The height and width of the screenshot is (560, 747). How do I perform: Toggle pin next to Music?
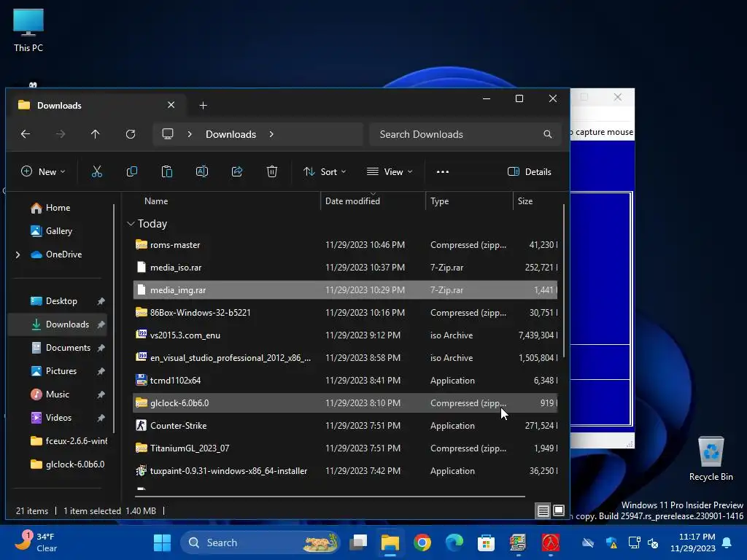(x=101, y=394)
